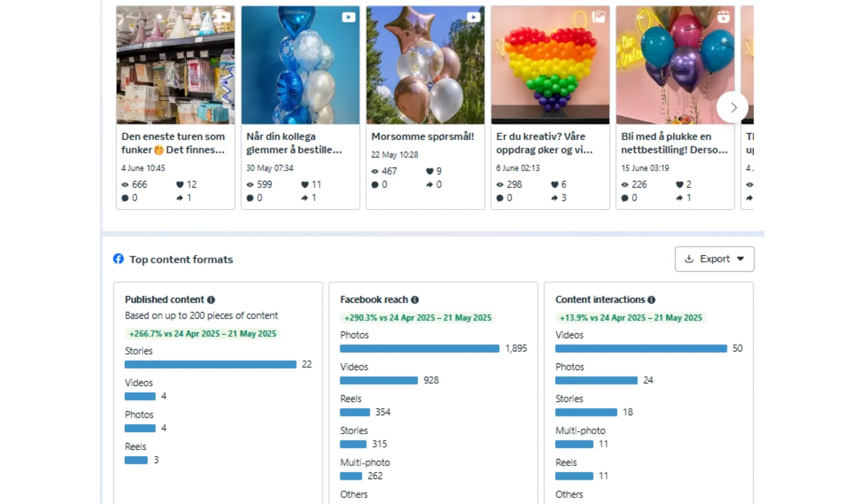
Task: Click the photo icon on rainbow heart post
Action: [599, 17]
